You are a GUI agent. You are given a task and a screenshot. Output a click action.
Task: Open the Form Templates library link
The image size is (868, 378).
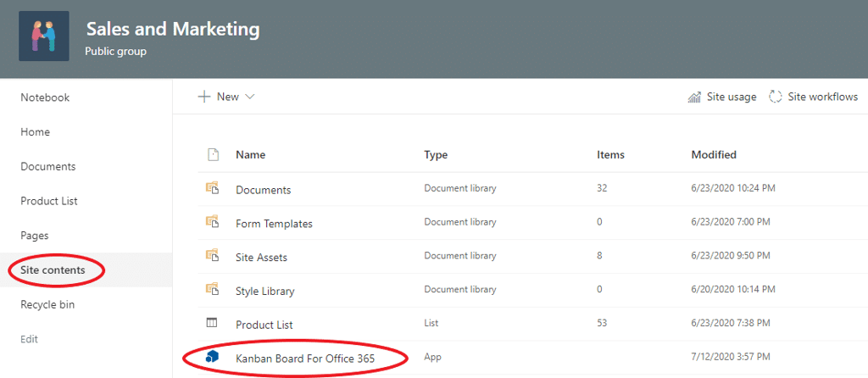(274, 224)
